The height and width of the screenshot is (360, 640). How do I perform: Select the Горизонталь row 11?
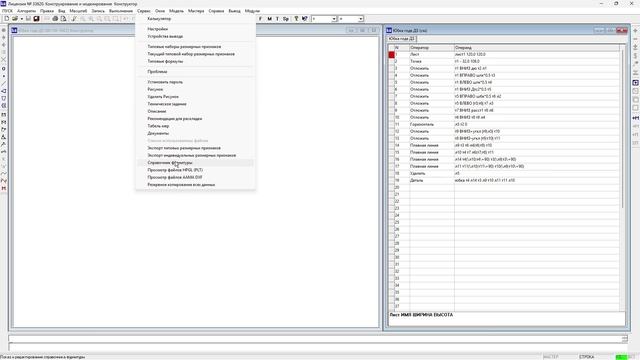(x=504, y=124)
